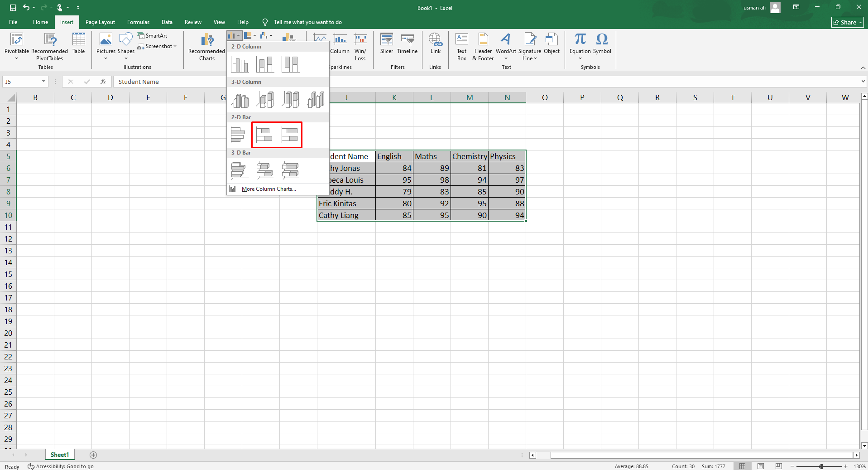Select the 2-D Stacked Bar chart
Screen dimensions: 868x470
(265, 135)
